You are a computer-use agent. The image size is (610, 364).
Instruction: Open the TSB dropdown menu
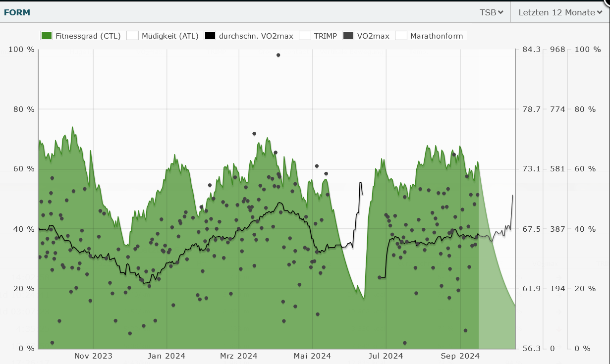click(x=491, y=12)
